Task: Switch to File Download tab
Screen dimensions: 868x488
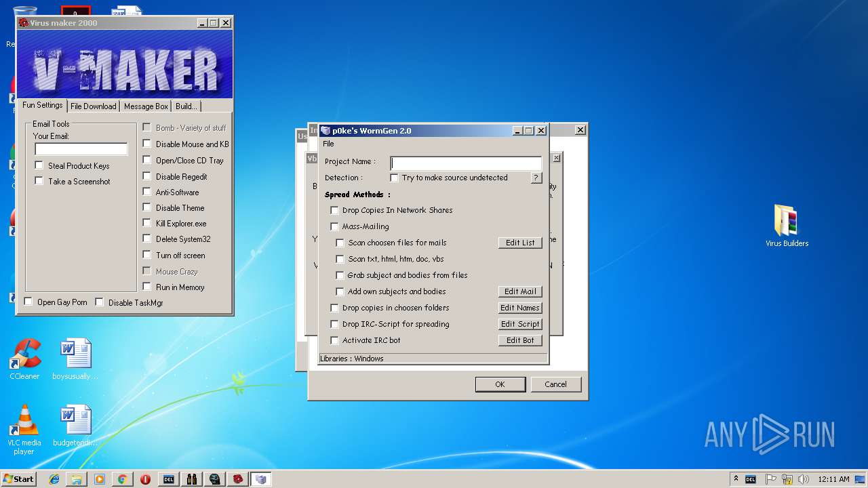Action: pyautogui.click(x=93, y=106)
